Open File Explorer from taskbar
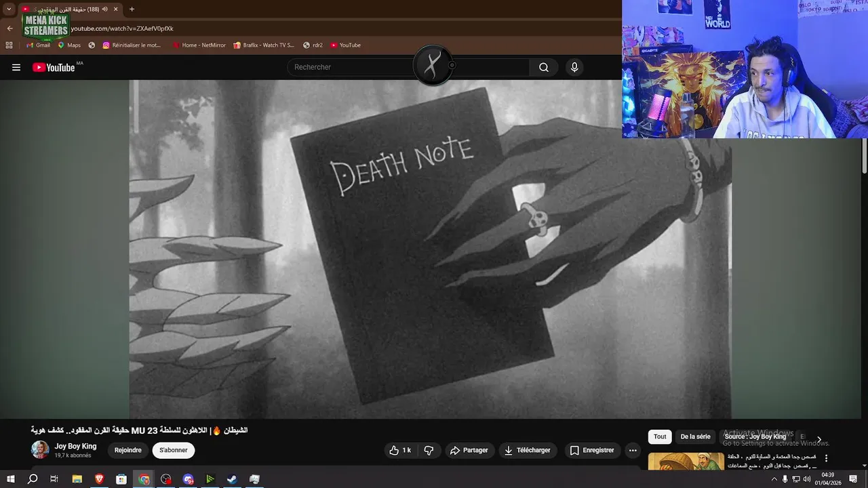Image resolution: width=868 pixels, height=488 pixels. pos(77,479)
